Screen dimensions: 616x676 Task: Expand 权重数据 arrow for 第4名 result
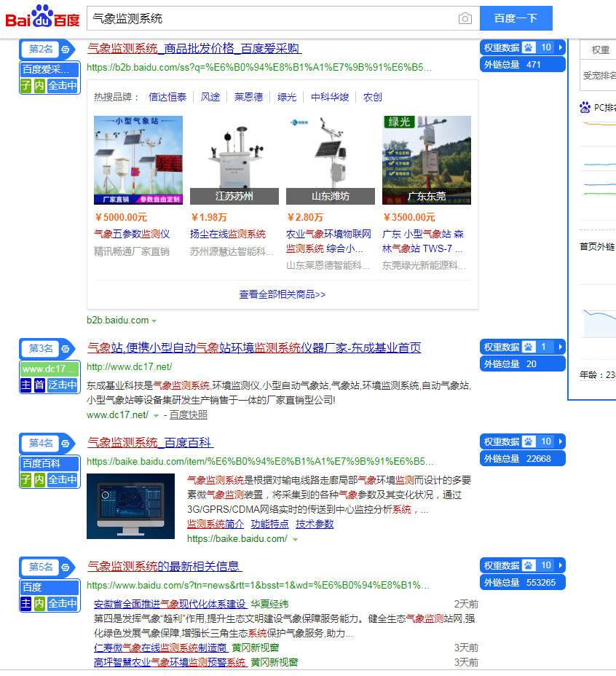pos(561,441)
